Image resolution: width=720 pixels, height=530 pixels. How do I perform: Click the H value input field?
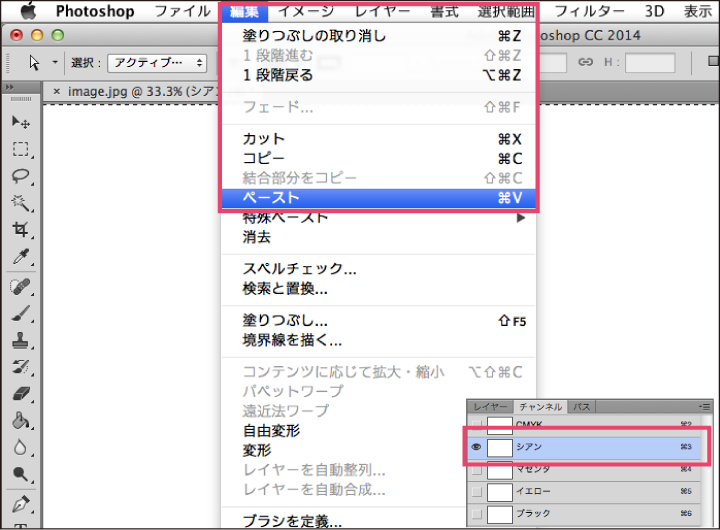(x=650, y=62)
